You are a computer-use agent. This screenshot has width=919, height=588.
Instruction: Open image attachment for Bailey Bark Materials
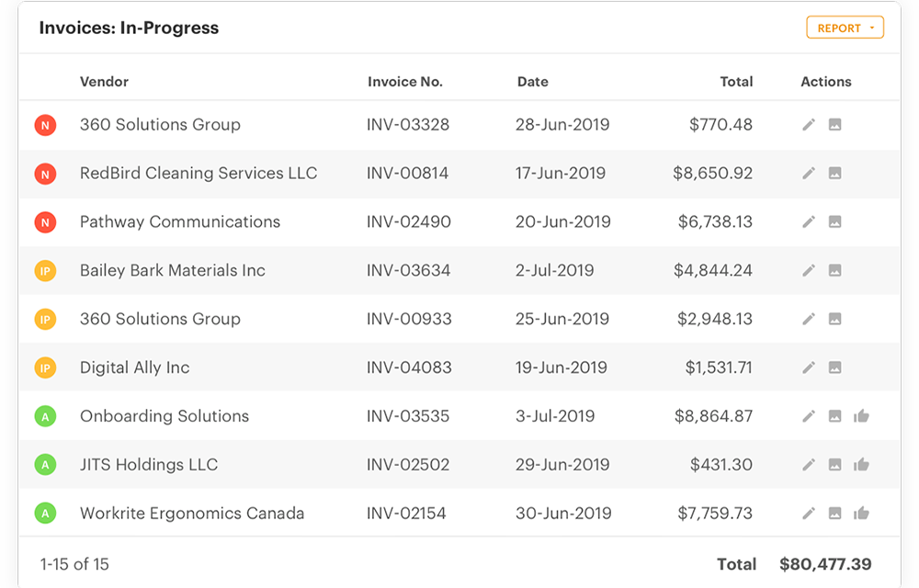point(834,271)
